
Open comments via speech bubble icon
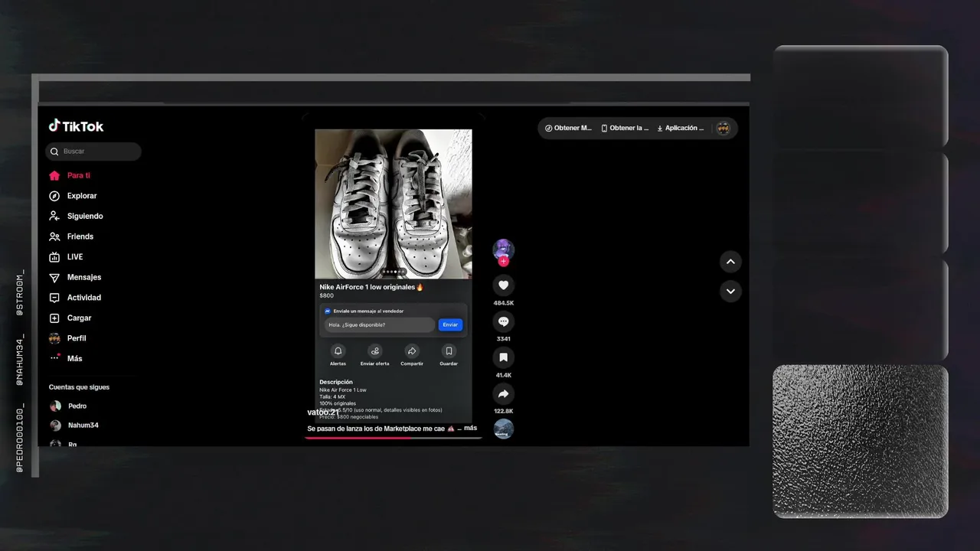[x=503, y=321]
